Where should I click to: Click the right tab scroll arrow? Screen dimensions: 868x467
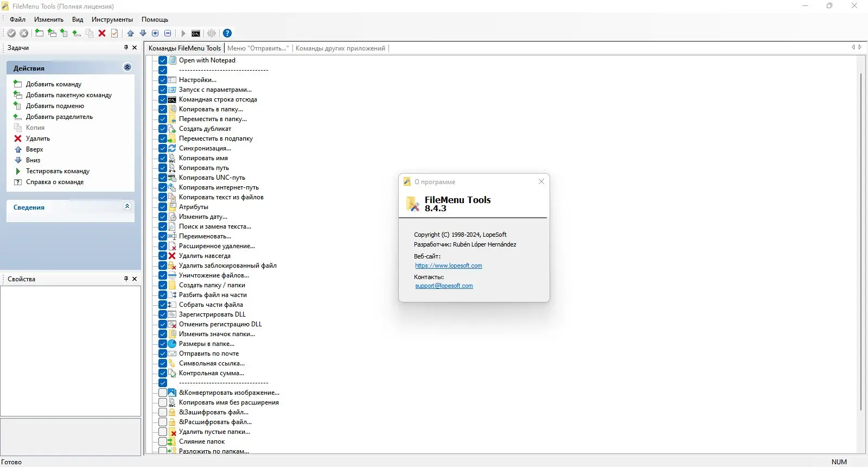tap(860, 48)
